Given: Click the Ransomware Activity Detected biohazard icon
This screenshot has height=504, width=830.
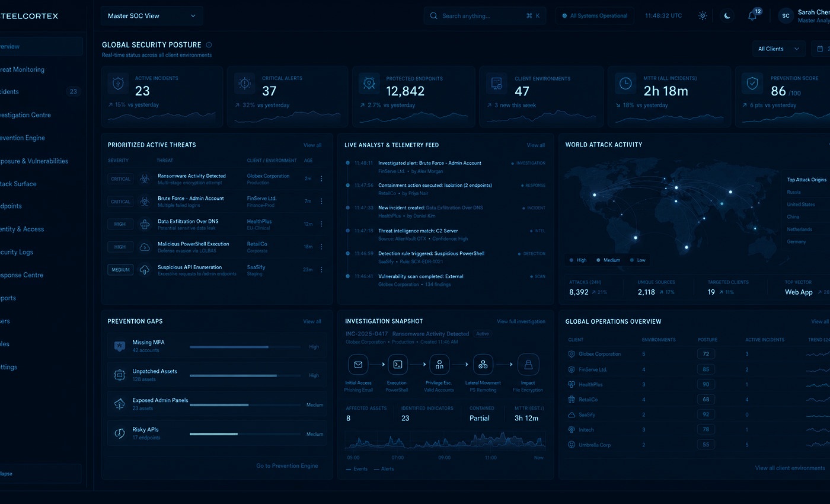Looking at the screenshot, I should pyautogui.click(x=145, y=178).
